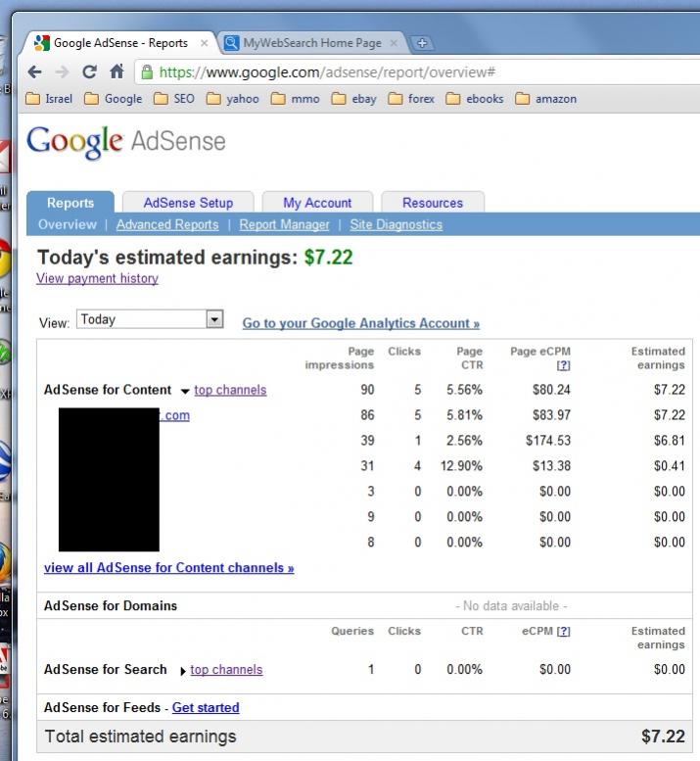This screenshot has width=700, height=761.
Task: Open Site Diagnostics
Action: coord(397,224)
